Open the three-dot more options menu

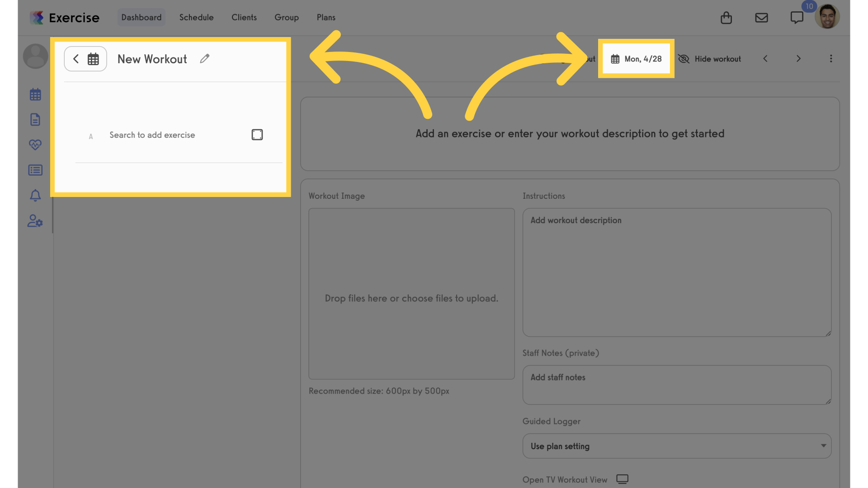point(831,59)
